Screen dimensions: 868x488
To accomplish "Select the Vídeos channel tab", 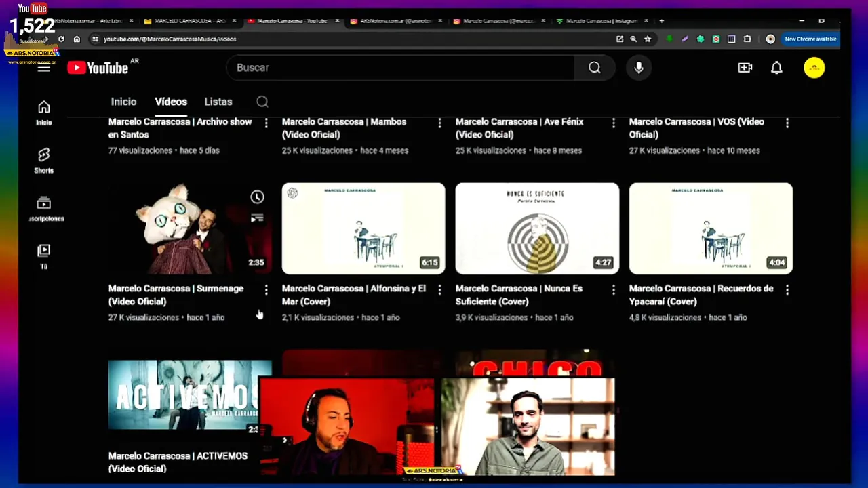I will [x=171, y=102].
